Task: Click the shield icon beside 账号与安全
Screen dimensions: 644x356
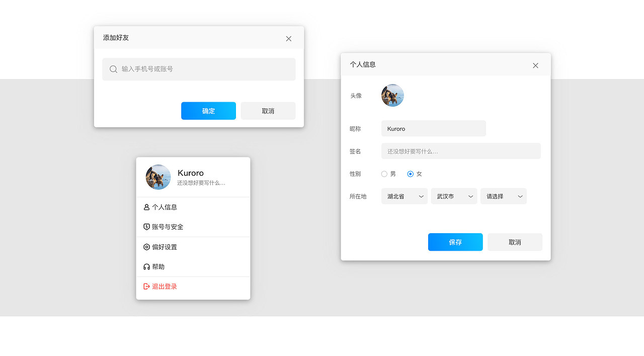Action: click(146, 227)
